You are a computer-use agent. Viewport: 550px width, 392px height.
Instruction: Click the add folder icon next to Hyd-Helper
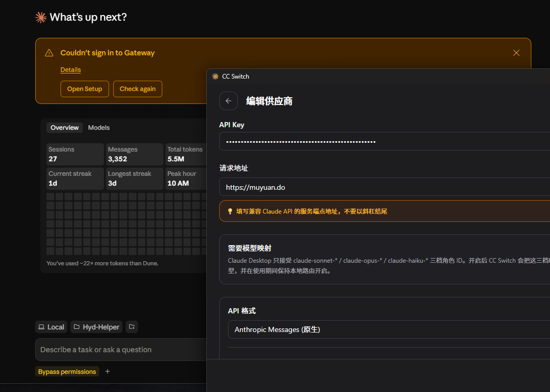point(132,327)
